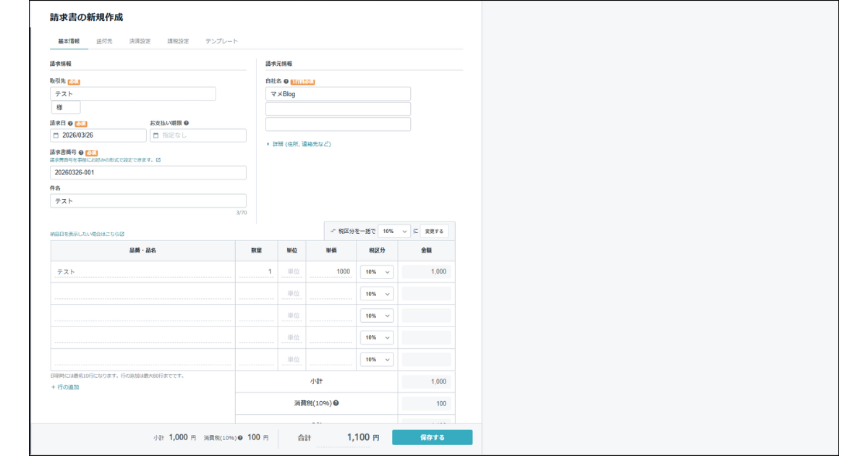This screenshot has width=868, height=456.
Task: Expand 詳細 (住所, 連絡先など) section
Action: click(298, 144)
